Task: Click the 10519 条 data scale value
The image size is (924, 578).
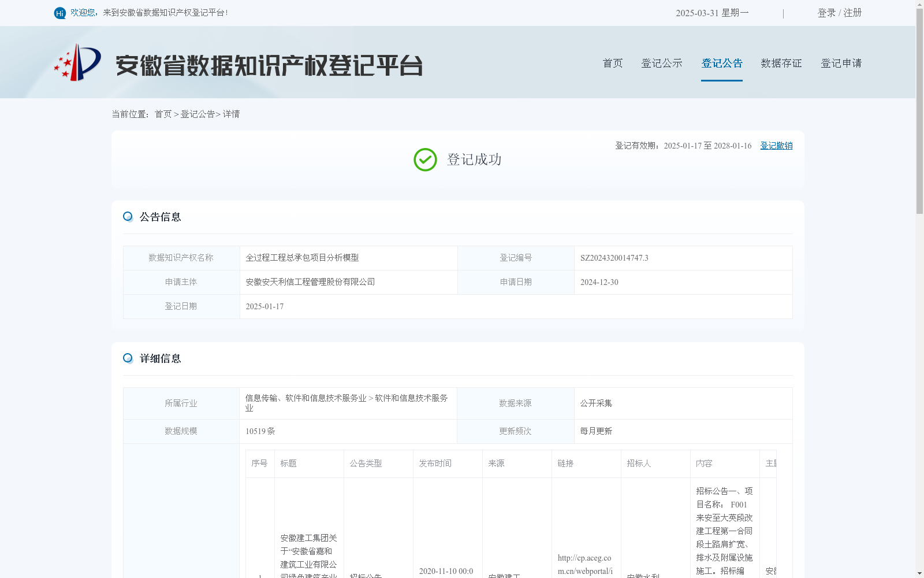Action: coord(260,431)
